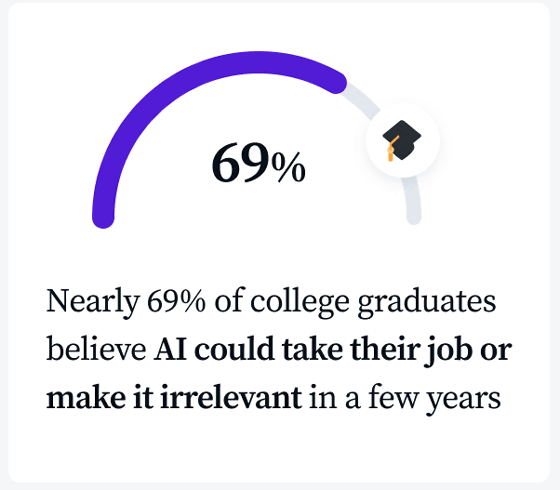560x490 pixels.
Task: Click the percent sign beside the large 69
Action: tap(288, 168)
